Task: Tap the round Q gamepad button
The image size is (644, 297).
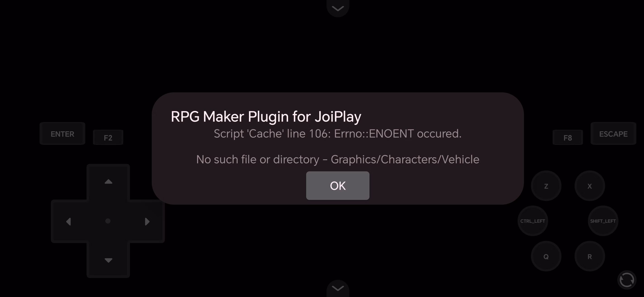Action: click(546, 256)
